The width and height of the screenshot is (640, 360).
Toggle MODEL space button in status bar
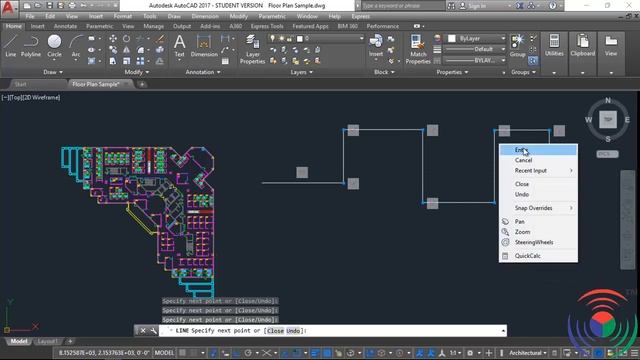[x=164, y=353]
